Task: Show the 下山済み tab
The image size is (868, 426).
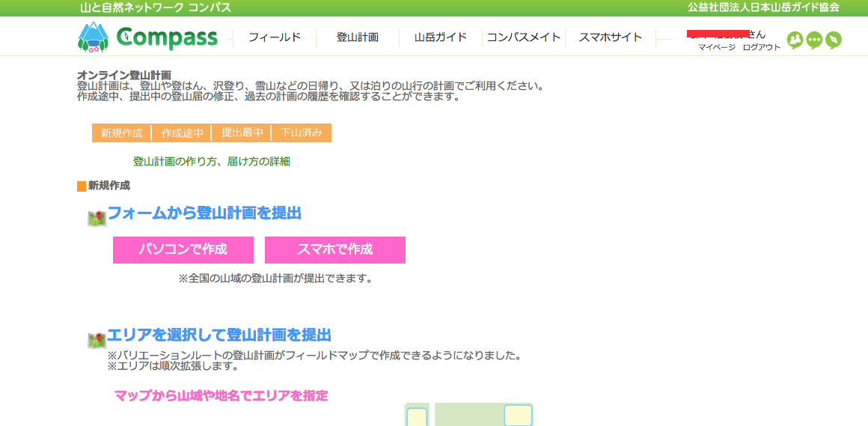Action: pos(302,133)
